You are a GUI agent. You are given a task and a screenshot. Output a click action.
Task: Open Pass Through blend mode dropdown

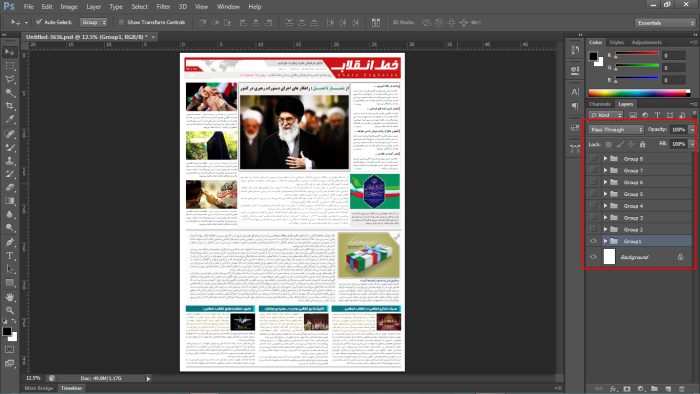(x=616, y=129)
